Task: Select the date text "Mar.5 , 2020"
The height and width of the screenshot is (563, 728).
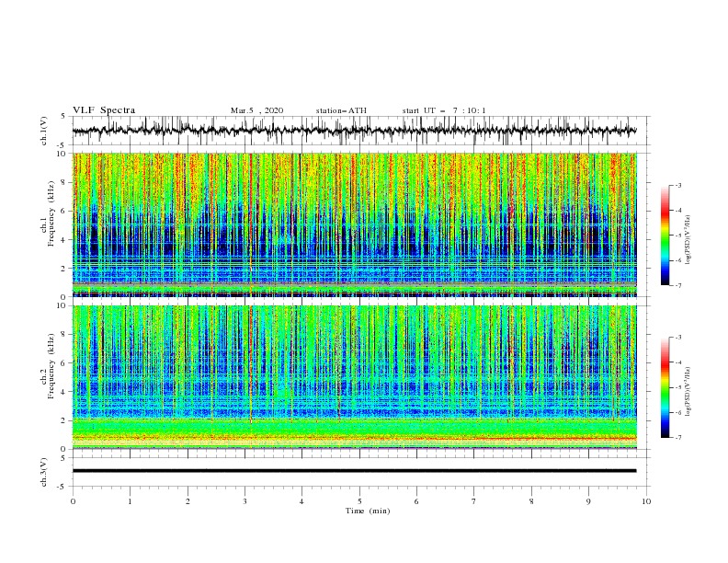Action: pyautogui.click(x=256, y=110)
